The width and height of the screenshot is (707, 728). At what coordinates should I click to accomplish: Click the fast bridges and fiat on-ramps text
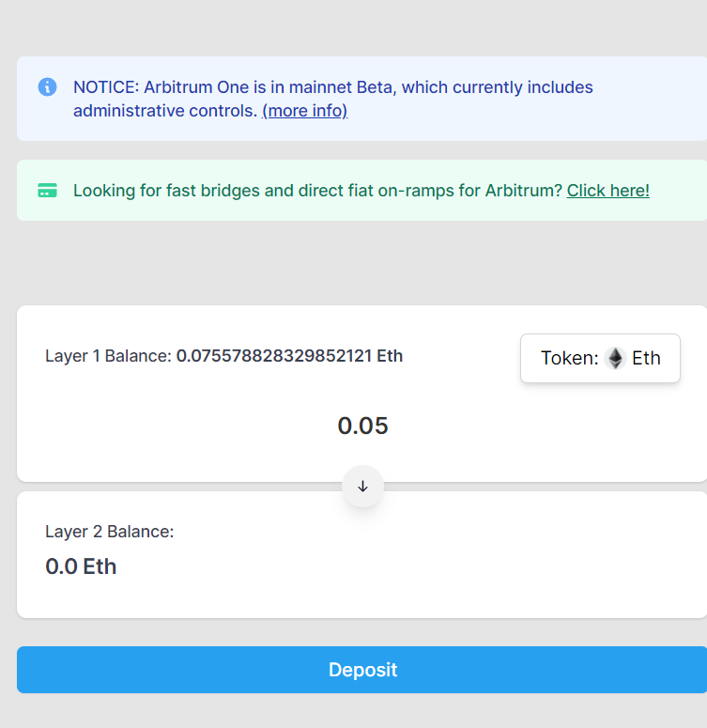coord(317,191)
